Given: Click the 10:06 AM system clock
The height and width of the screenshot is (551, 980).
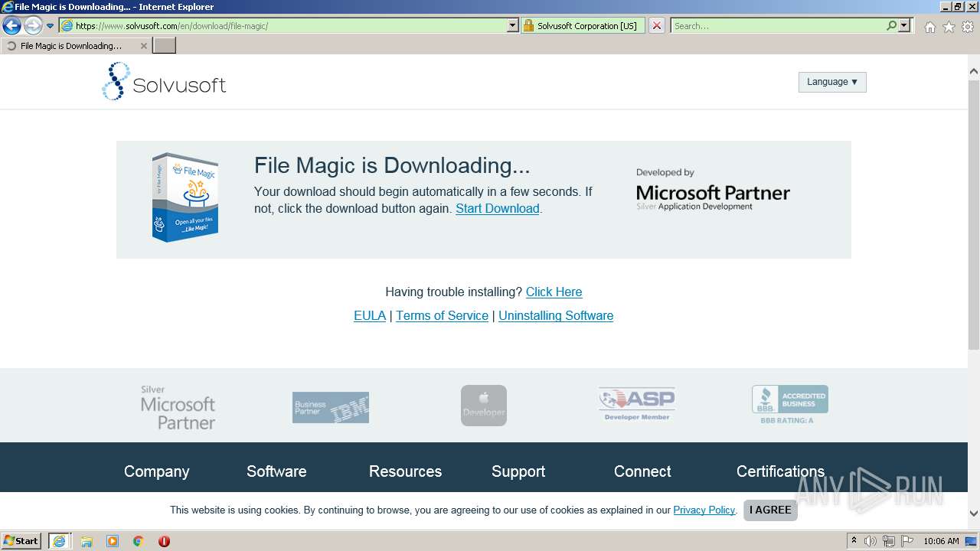Looking at the screenshot, I should 941,541.
